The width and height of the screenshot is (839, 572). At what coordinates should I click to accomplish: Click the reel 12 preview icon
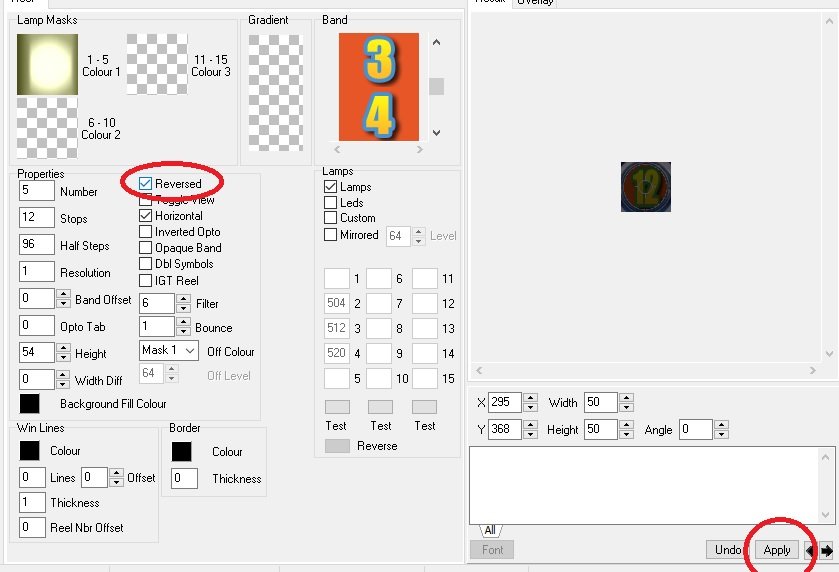pos(645,187)
